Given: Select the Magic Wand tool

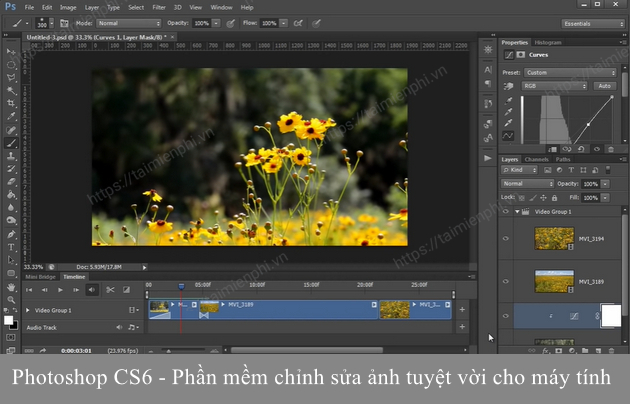Looking at the screenshot, I should (x=10, y=90).
